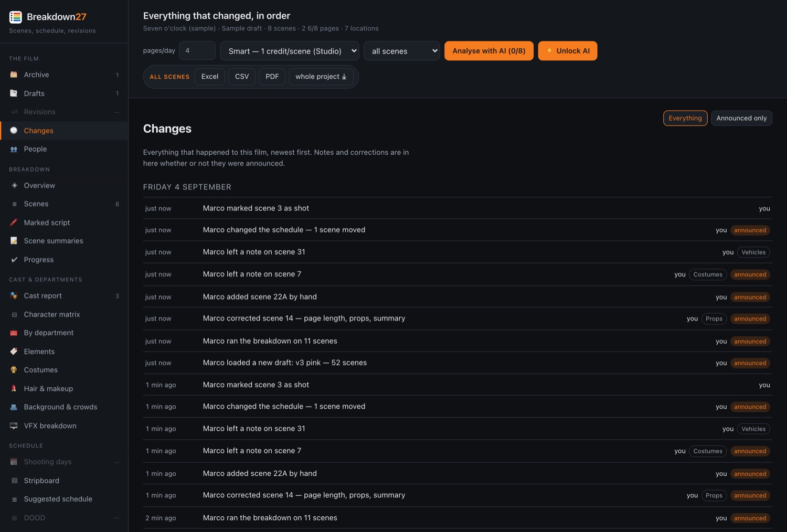This screenshot has height=532, width=787.
Task: Toggle the ALL SCENES export scope
Action: (x=169, y=77)
